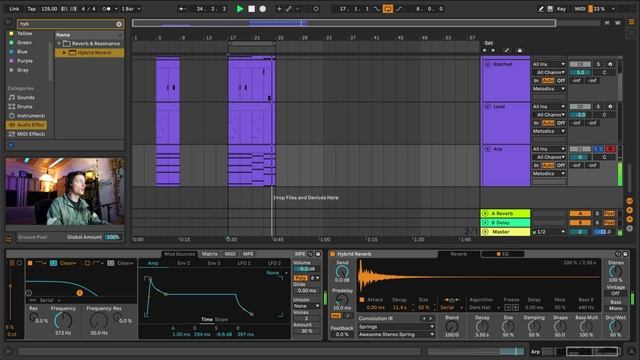This screenshot has width=640, height=360.
Task: Toggle the metronome
Action: (x=107, y=9)
